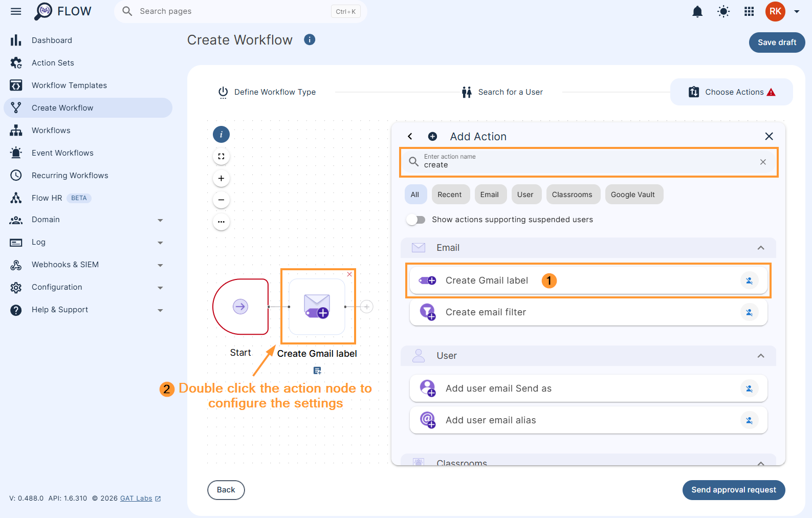Select the All filter chip
812x518 pixels.
(414, 195)
